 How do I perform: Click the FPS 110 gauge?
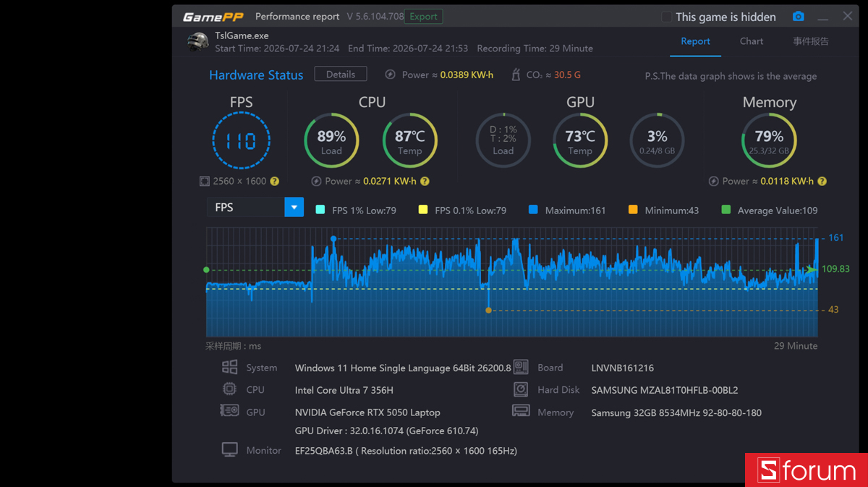coord(241,140)
